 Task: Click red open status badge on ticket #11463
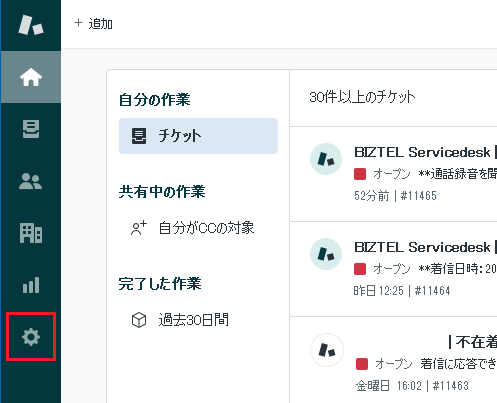(x=362, y=364)
